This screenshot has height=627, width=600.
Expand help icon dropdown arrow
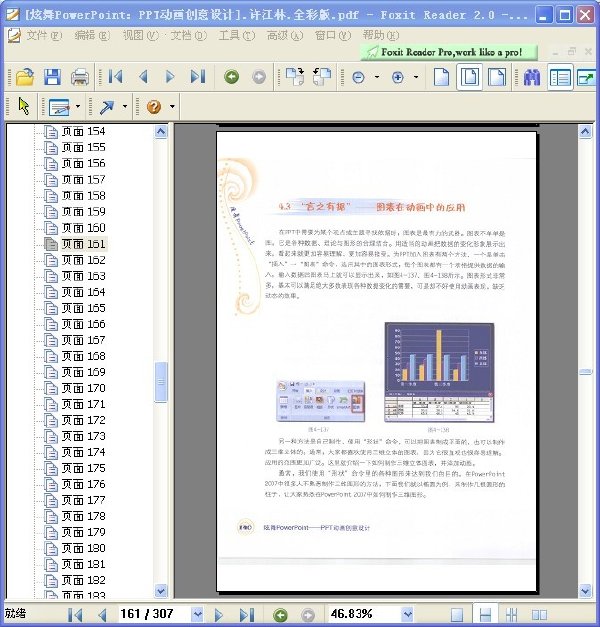pyautogui.click(x=172, y=106)
